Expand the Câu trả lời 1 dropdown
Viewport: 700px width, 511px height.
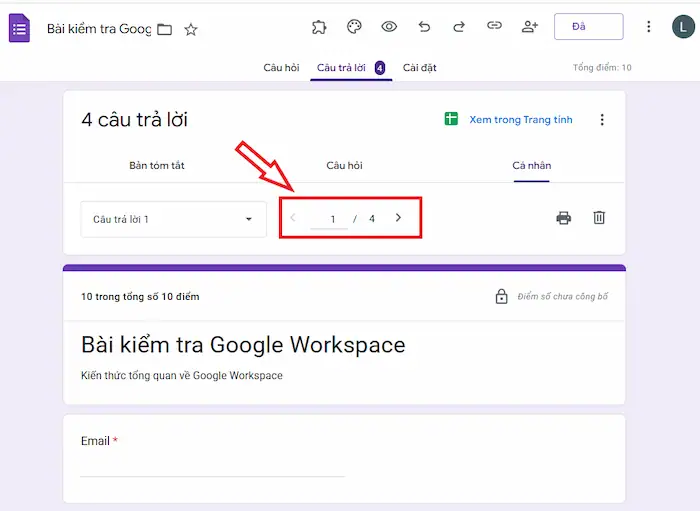[173, 219]
